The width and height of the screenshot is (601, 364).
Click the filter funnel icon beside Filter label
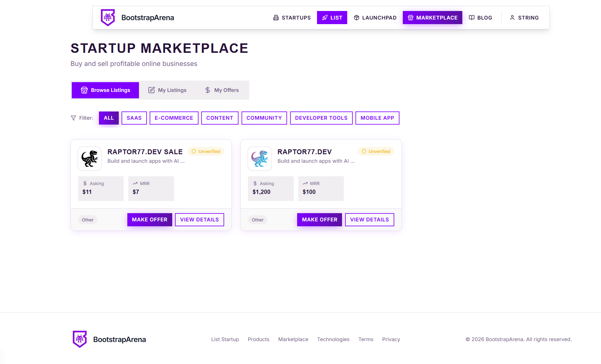73,118
